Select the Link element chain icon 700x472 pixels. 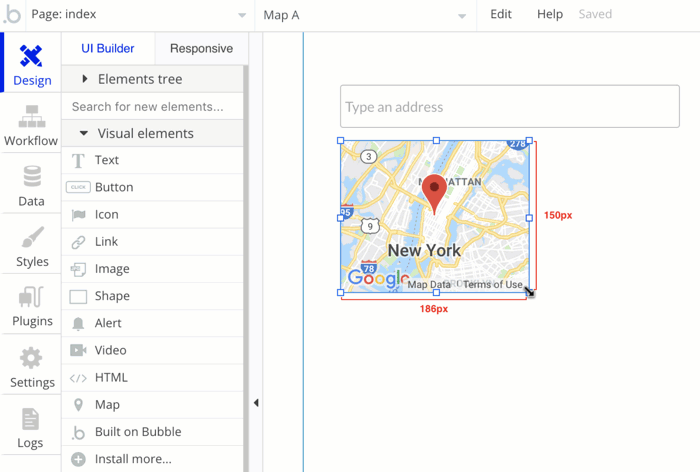click(x=78, y=242)
